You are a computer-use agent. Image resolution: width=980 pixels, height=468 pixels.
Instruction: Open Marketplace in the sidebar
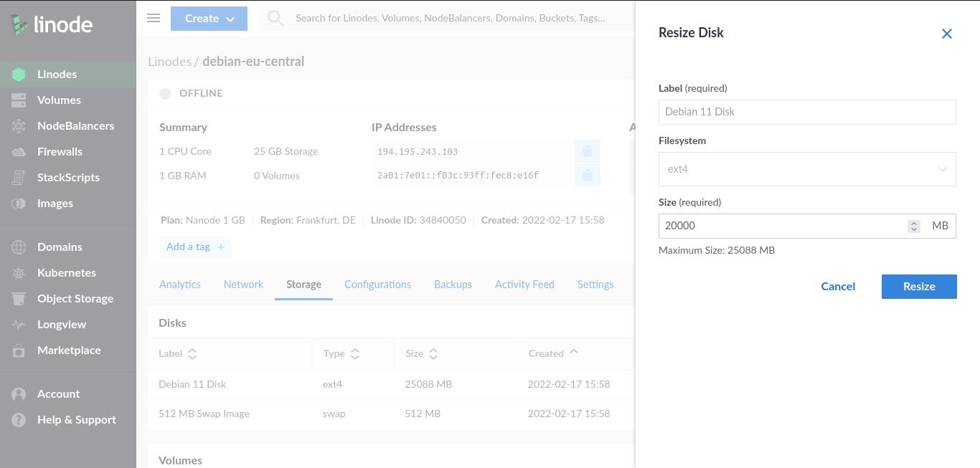pos(69,350)
